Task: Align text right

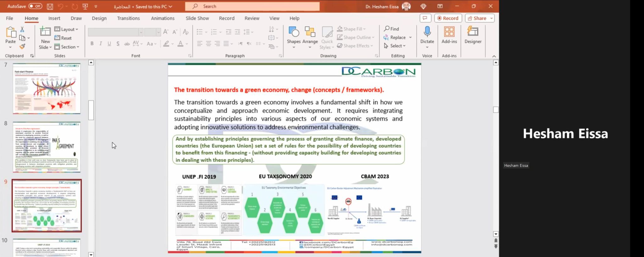Action: 217,44
